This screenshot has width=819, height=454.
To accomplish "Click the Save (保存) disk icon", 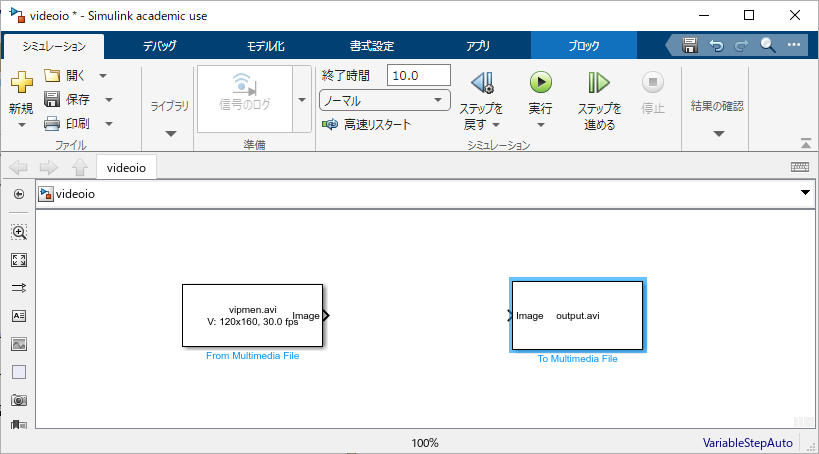I will (52, 99).
